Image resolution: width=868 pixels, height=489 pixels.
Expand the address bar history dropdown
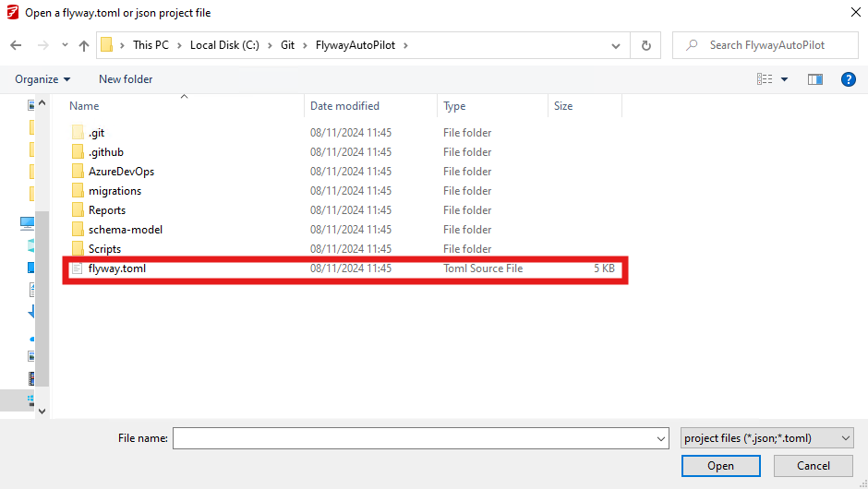(616, 45)
